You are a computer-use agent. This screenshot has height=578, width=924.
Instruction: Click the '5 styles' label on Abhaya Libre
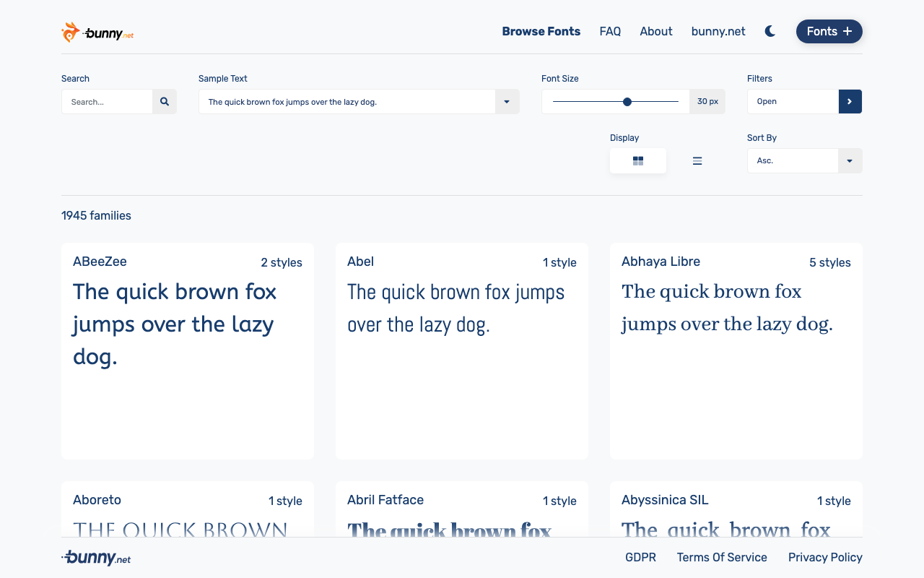830,262
